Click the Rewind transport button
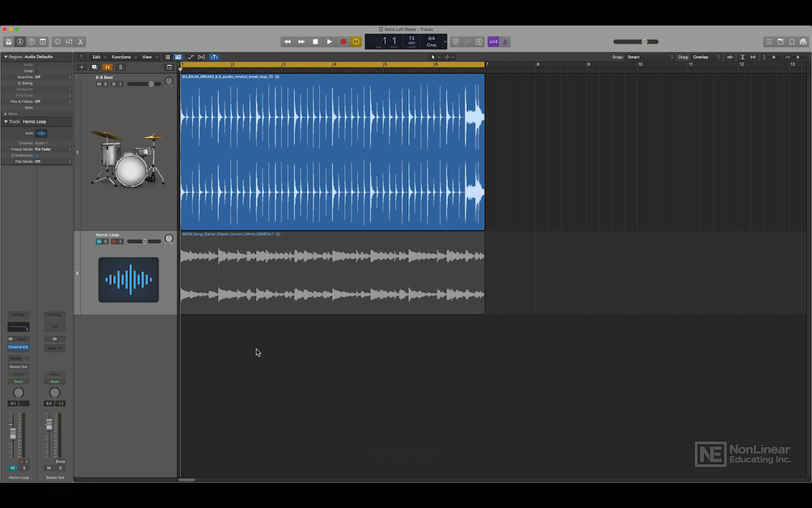812x508 pixels. click(287, 42)
